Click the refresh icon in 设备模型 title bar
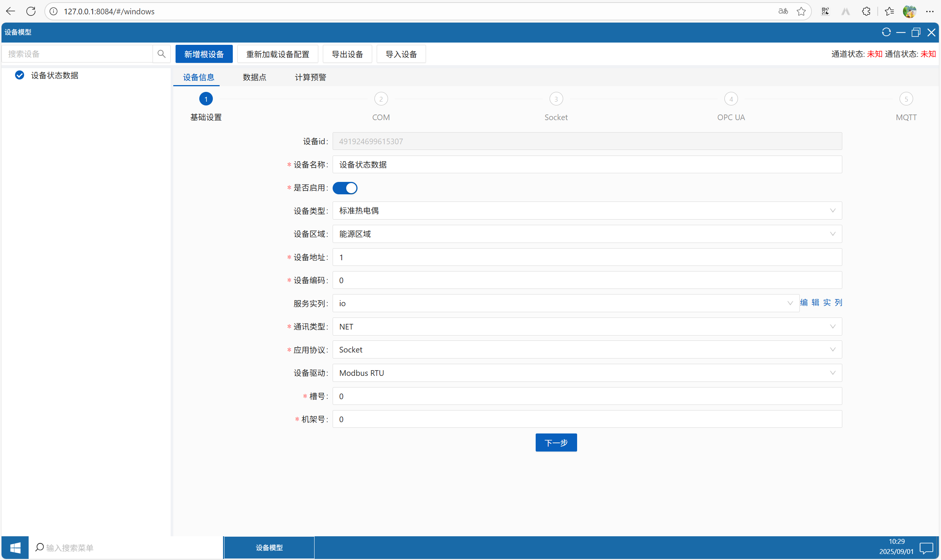941x560 pixels. (x=886, y=32)
